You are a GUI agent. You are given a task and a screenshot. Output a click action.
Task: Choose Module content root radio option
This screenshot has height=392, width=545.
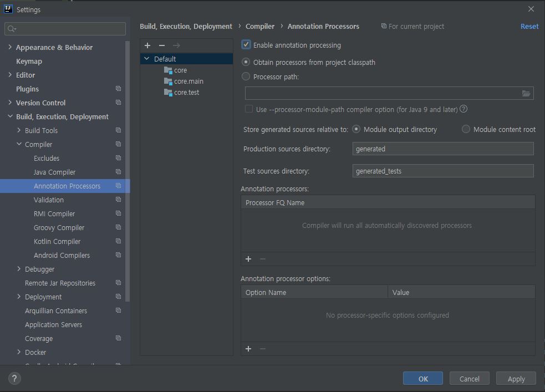466,129
